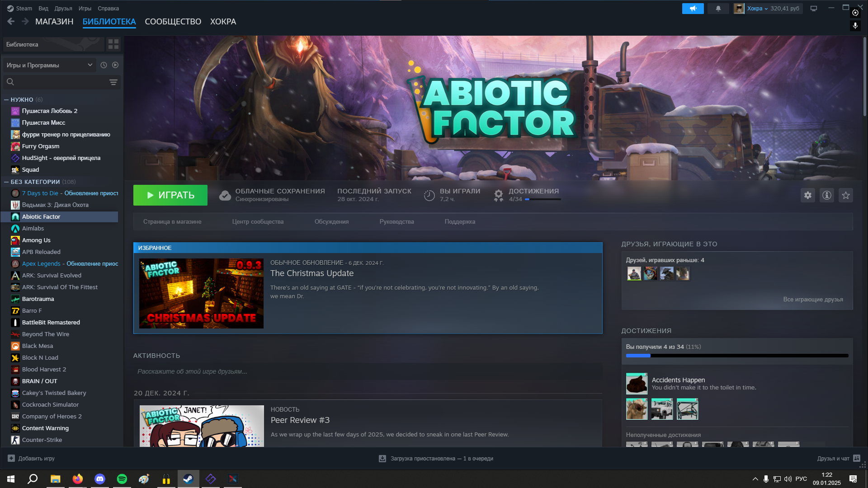Open Windows Start menu

(x=11, y=479)
